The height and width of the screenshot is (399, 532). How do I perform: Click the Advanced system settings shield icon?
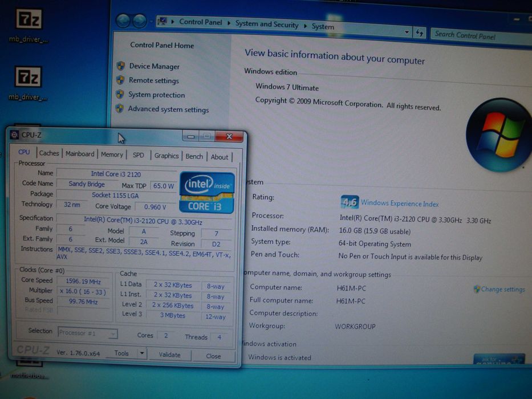point(119,108)
